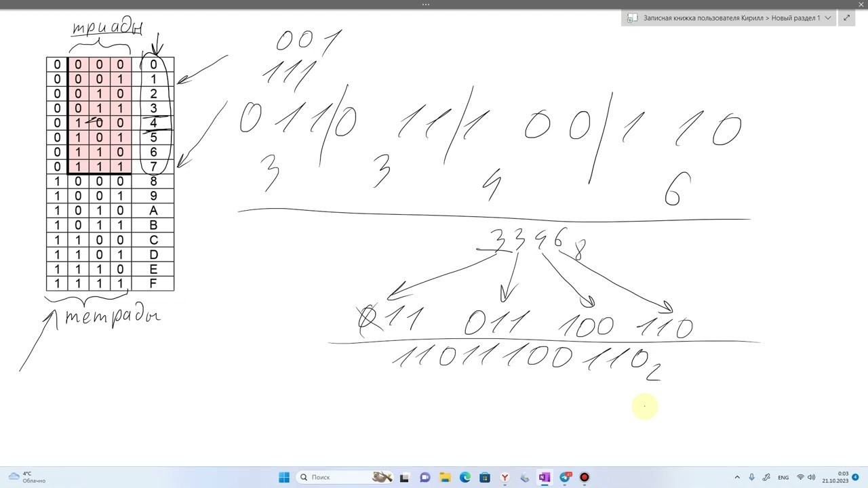Switch to OneNote taskbar icon
Viewport: 868px width, 488px height.
[545, 477]
